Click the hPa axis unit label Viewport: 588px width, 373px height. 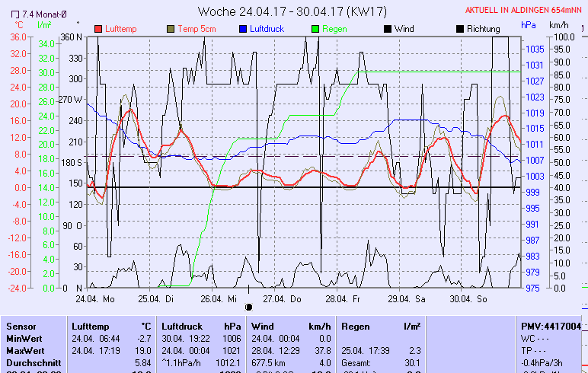tap(529, 24)
